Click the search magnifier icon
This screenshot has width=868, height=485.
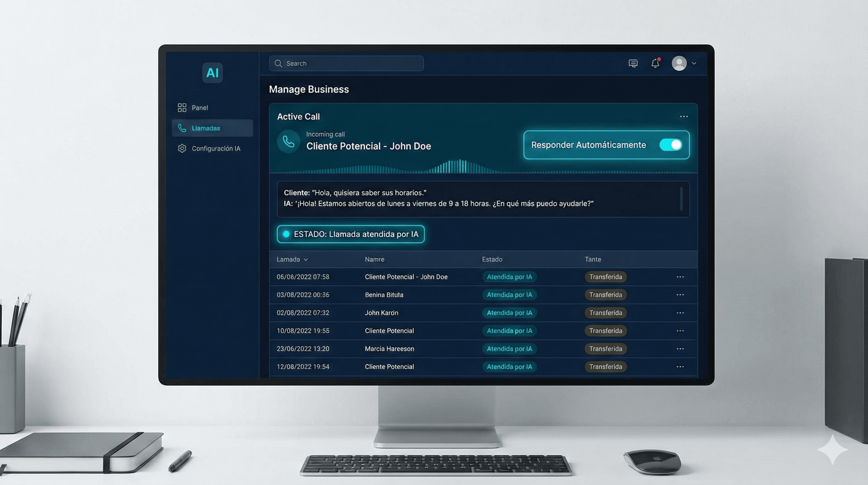(278, 63)
